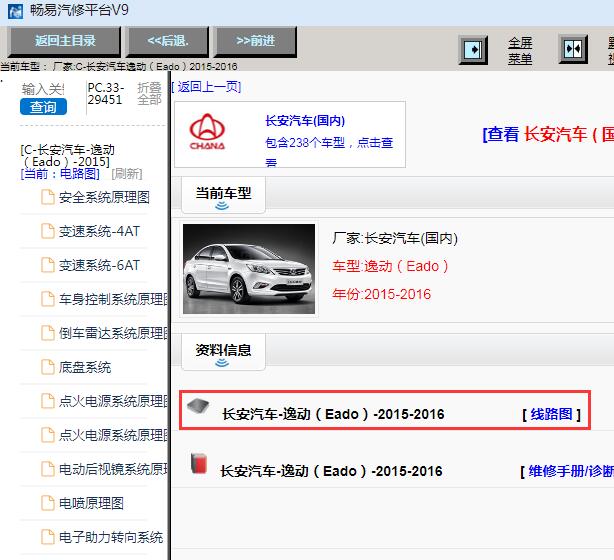Click document icon beside 变速系统-4AT
This screenshot has width=614, height=560.
48,231
